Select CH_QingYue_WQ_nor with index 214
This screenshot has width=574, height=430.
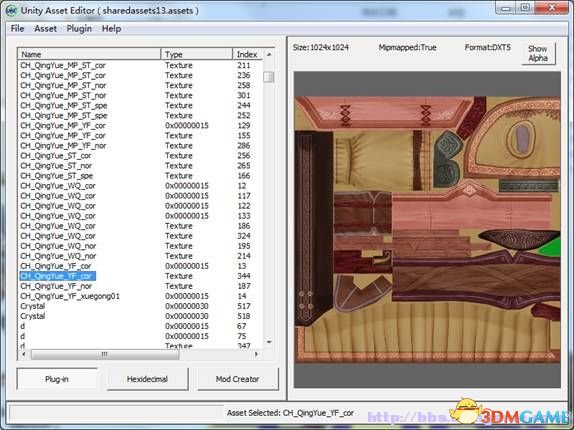coord(140,256)
